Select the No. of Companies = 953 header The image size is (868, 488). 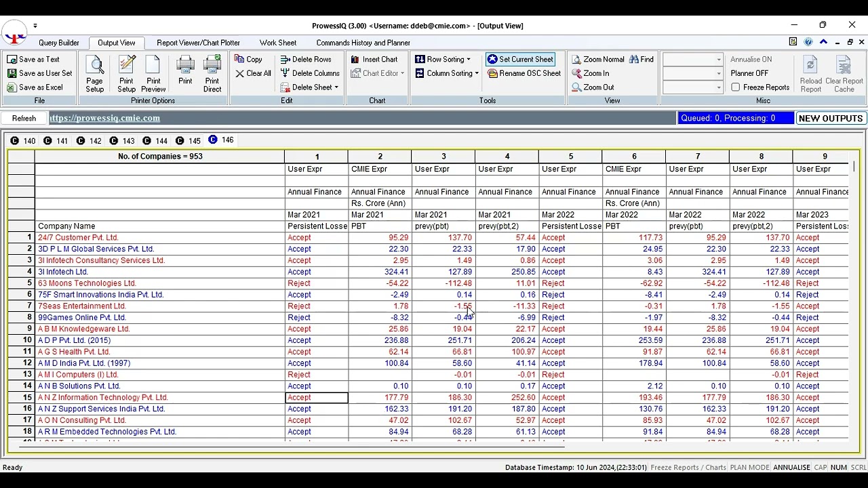point(160,157)
